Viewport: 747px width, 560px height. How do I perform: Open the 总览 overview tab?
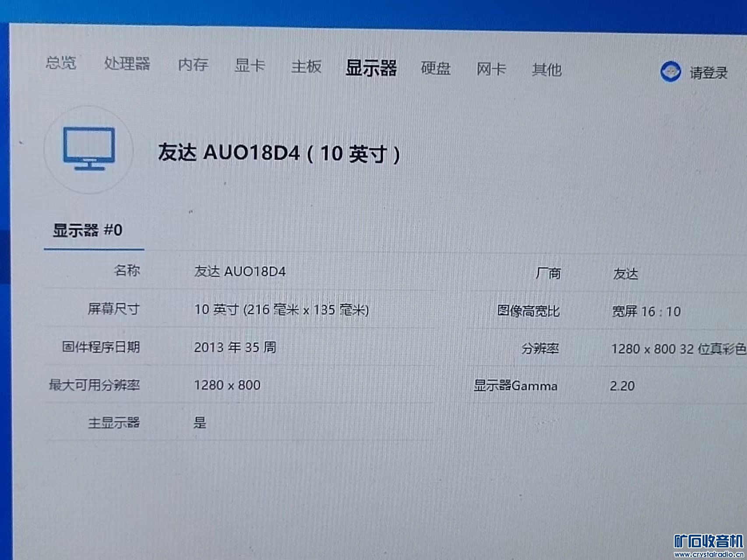[x=61, y=62]
